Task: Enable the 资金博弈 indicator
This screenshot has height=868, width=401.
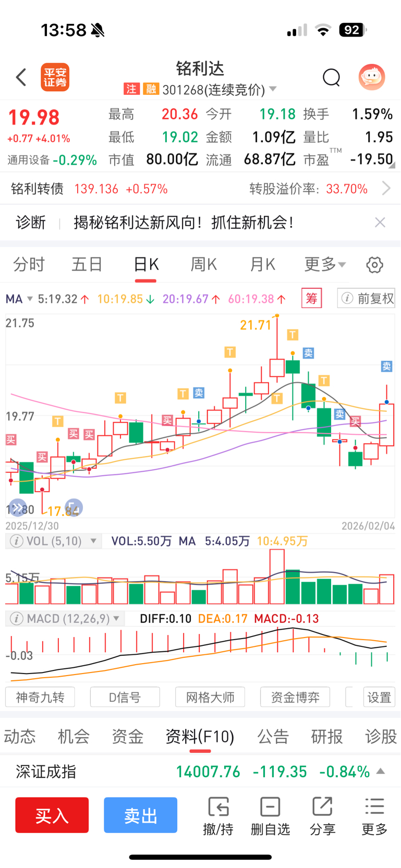Action: [x=295, y=697]
